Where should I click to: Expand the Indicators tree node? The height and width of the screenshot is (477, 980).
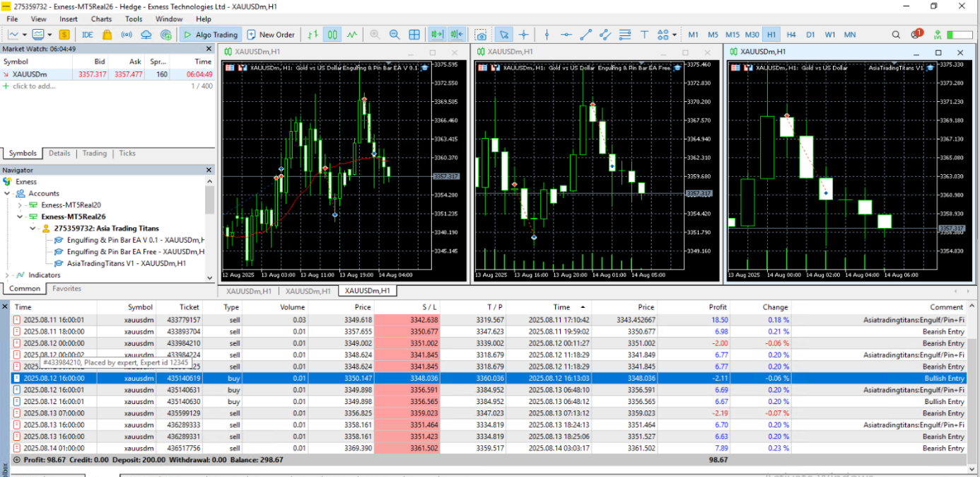click(x=8, y=275)
